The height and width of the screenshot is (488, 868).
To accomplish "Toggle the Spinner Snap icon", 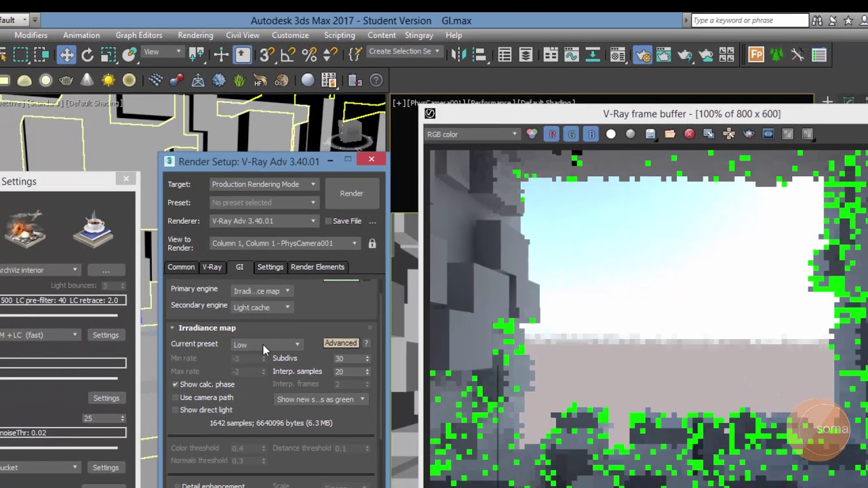I will tap(331, 55).
